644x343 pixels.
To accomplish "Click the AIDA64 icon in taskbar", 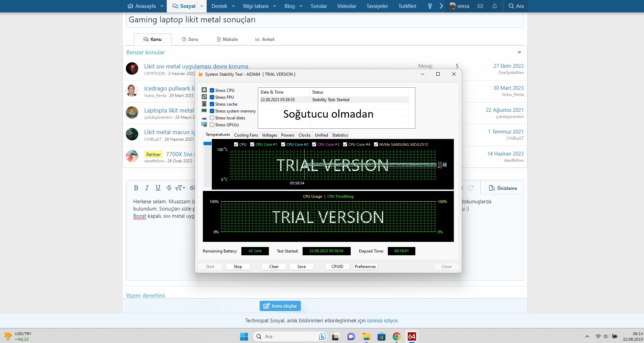I will (x=412, y=336).
